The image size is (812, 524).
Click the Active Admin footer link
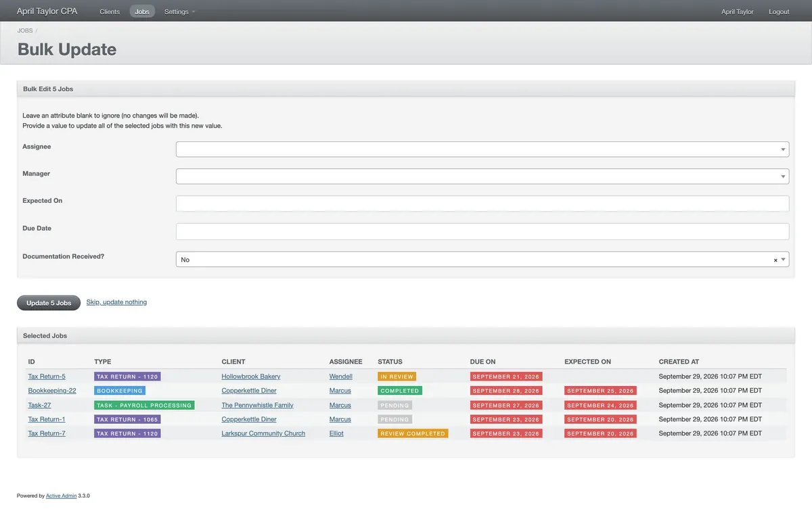(62, 496)
